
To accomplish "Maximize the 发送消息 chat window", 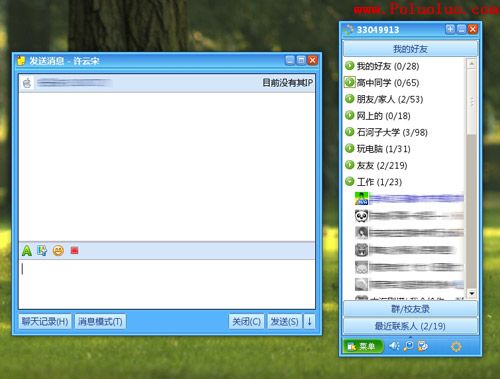I will pos(301,60).
